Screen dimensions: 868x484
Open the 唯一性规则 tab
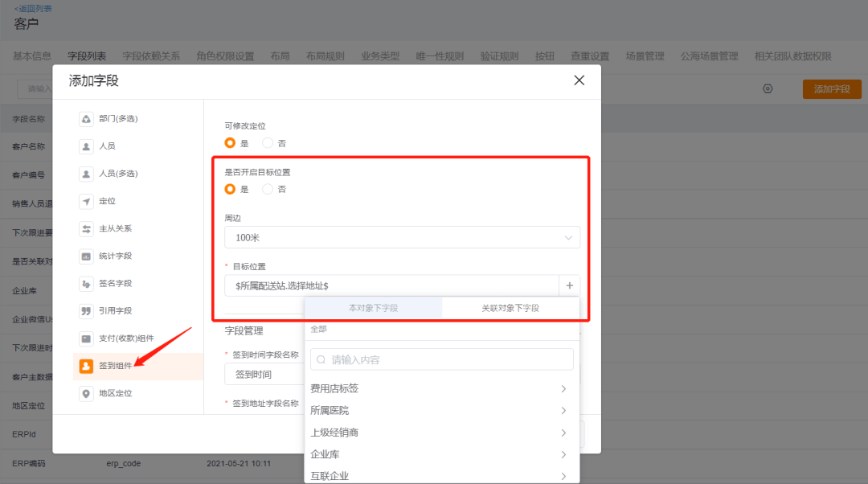[440, 56]
